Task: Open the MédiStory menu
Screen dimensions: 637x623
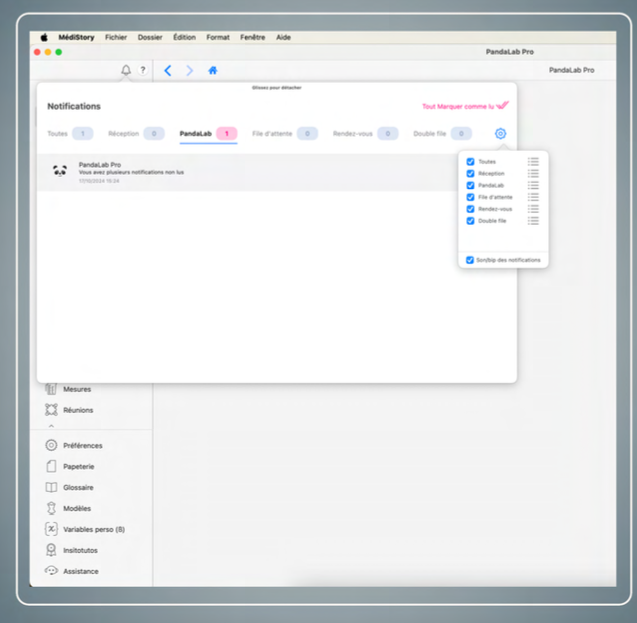Action: point(76,37)
